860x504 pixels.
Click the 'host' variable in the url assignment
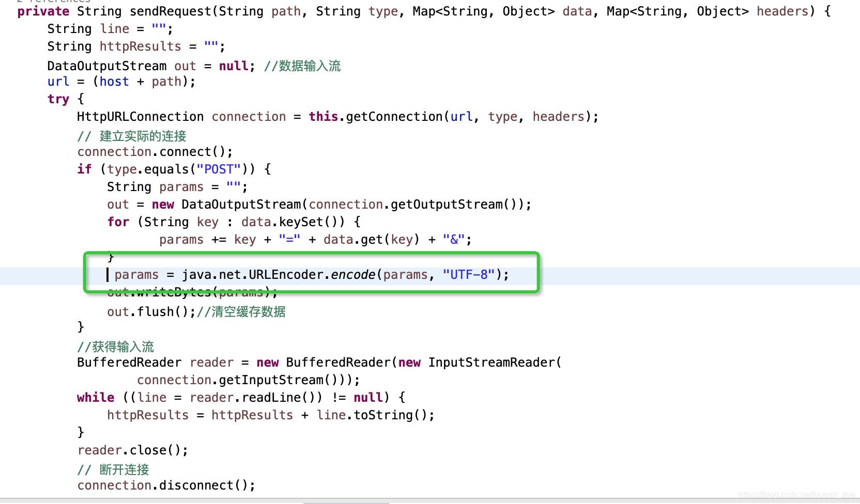point(114,82)
